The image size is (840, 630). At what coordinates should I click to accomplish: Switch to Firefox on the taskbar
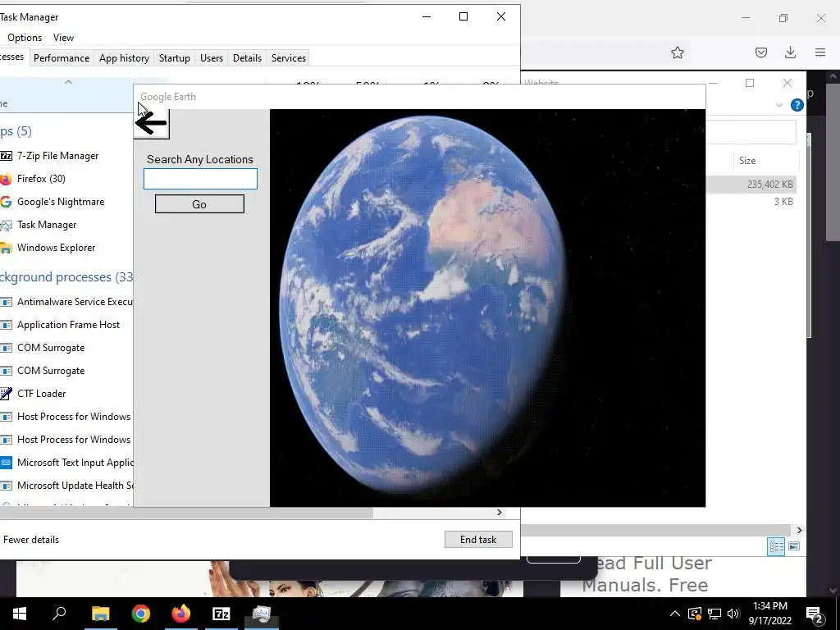(x=181, y=614)
